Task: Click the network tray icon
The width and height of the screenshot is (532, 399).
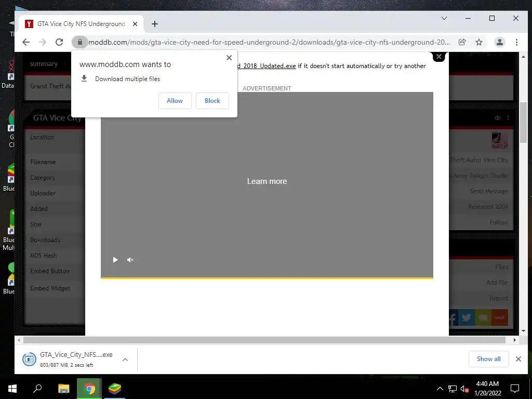Action: tap(453, 389)
